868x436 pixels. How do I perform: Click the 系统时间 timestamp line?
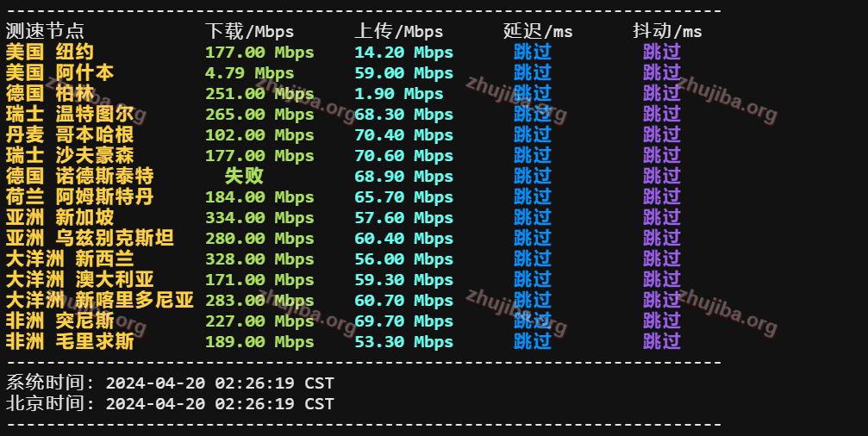click(170, 383)
